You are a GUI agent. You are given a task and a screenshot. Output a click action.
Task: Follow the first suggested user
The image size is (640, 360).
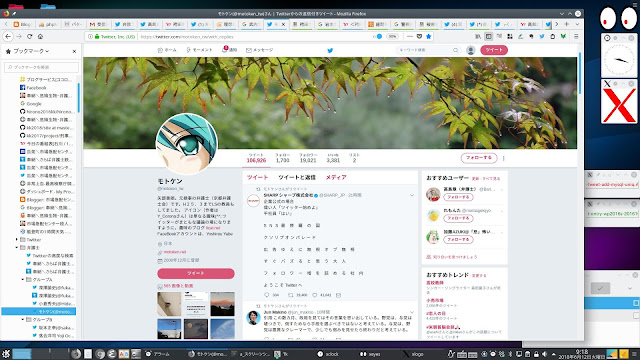pos(458,197)
